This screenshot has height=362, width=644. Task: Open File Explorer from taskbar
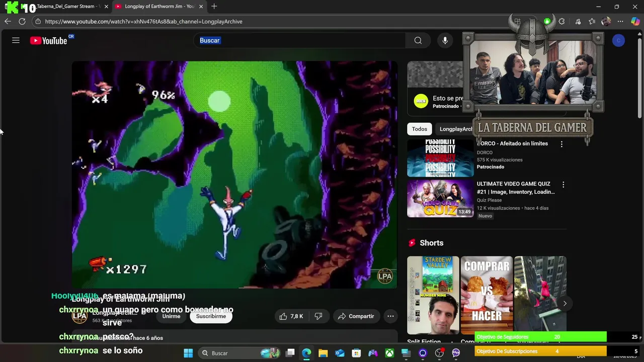(x=323, y=353)
